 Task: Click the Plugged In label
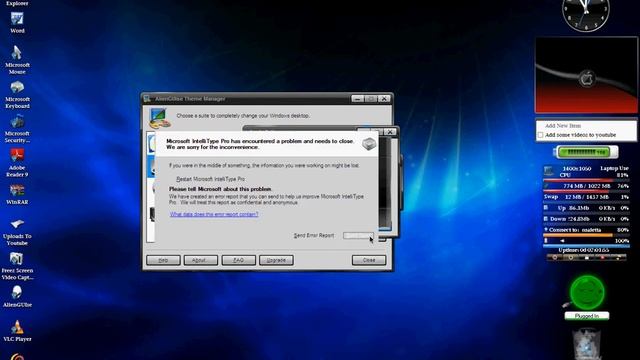[587, 316]
